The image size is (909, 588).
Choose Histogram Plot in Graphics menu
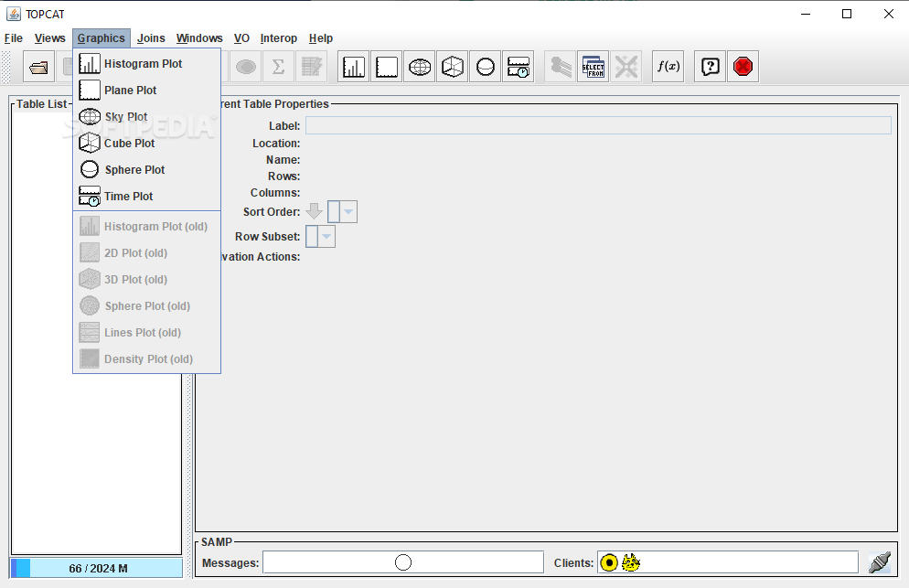[146, 64]
